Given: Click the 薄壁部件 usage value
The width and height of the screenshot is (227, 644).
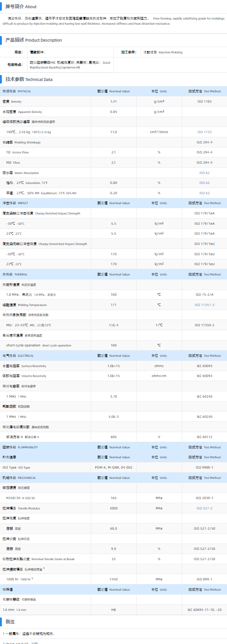Looking at the screenshot, I should [37, 52].
